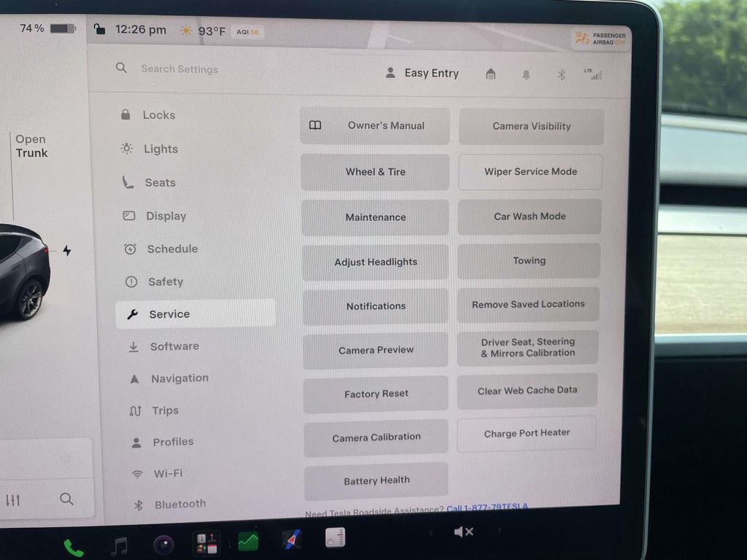The width and height of the screenshot is (747, 560).
Task: Launch the dashcam camera app icon
Action: point(163,545)
